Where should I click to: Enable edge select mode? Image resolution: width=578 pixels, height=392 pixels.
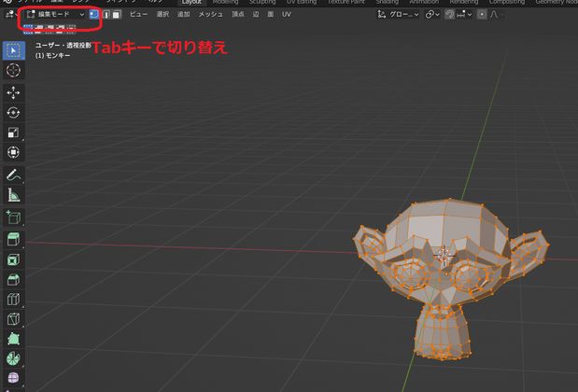point(106,14)
